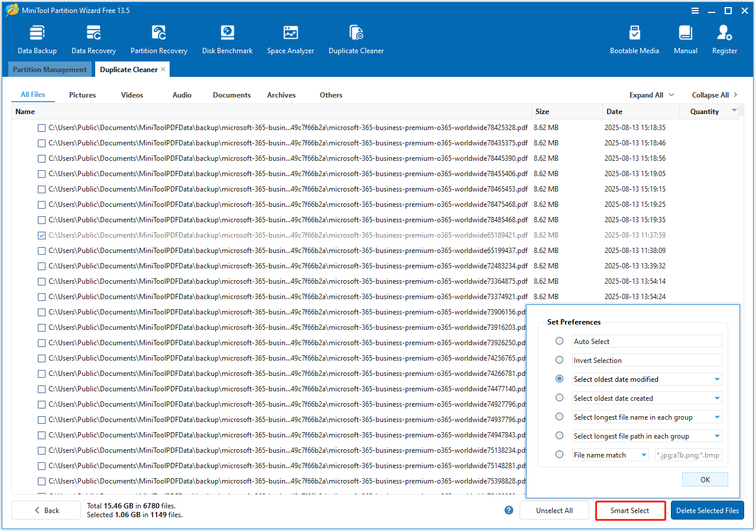Open the Data Backup tool
The height and width of the screenshot is (532, 756).
tap(37, 38)
